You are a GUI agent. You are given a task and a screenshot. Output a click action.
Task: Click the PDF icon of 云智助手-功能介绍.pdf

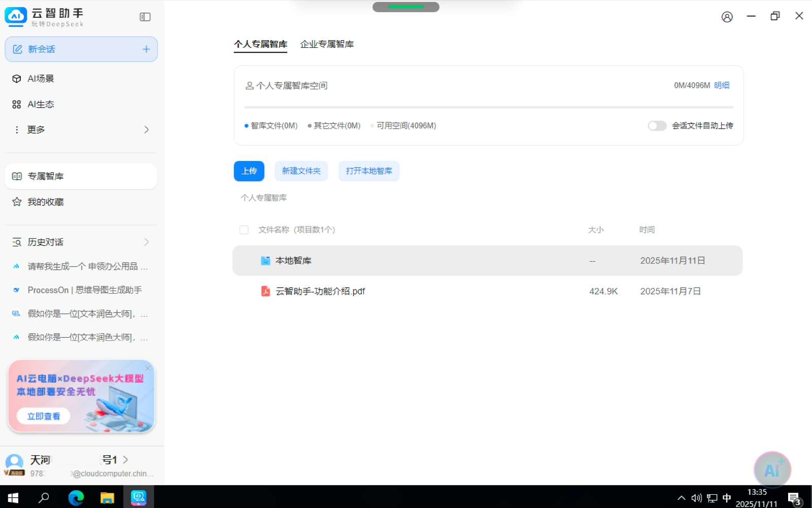point(265,291)
